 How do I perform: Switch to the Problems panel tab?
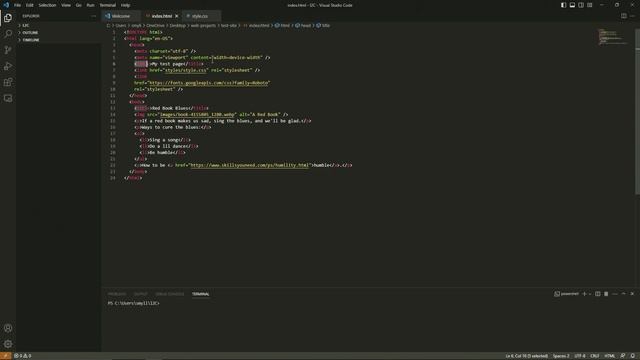[117, 294]
